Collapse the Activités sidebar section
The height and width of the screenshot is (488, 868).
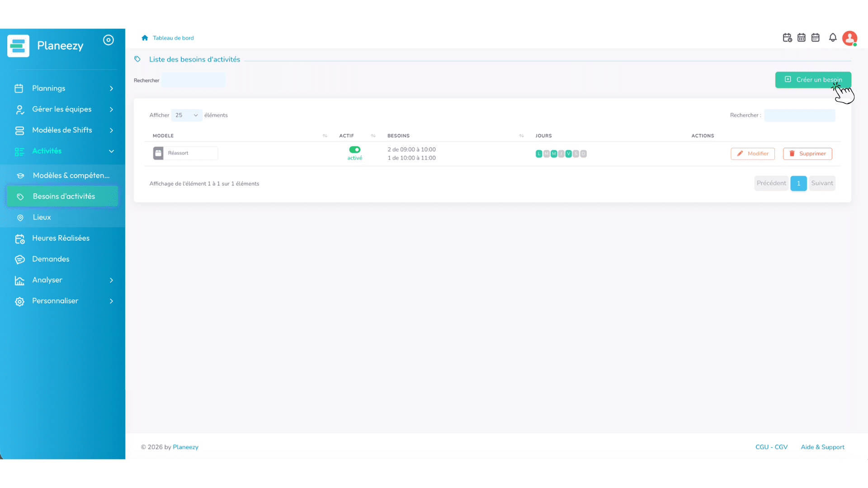63,151
